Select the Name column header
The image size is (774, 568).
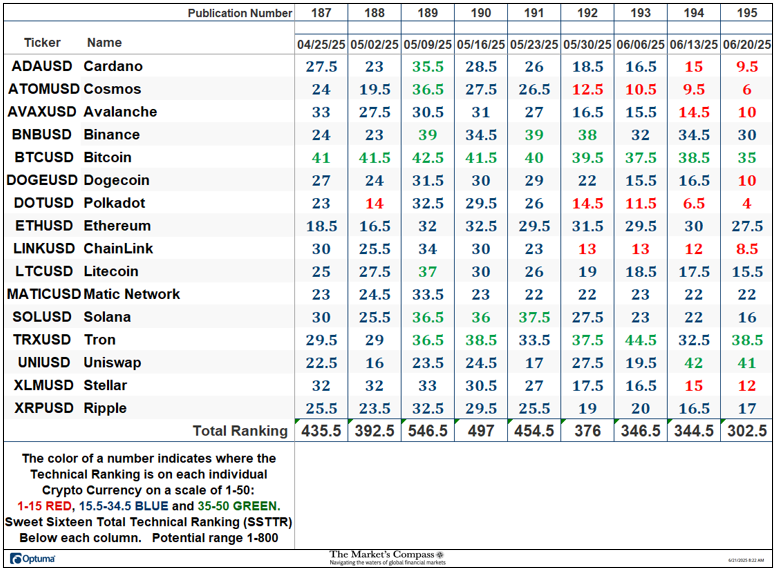click(x=104, y=43)
